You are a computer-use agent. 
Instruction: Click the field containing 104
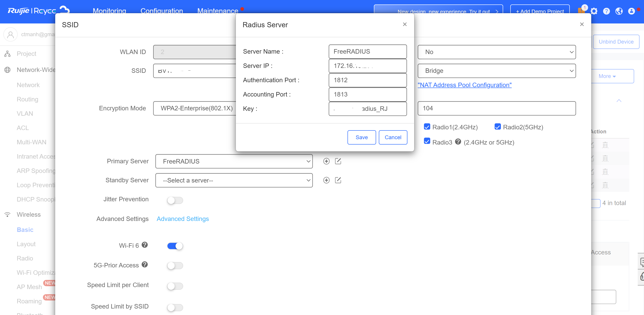[x=497, y=108]
